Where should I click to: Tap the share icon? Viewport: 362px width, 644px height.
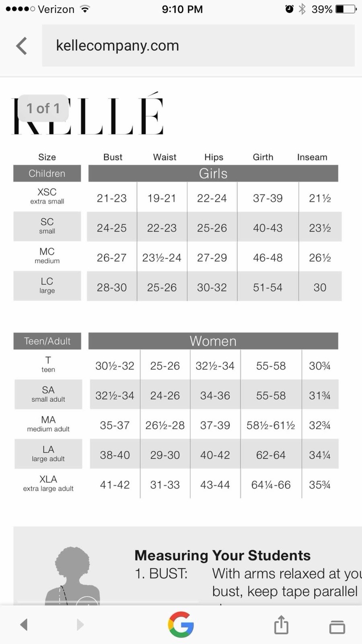281,625
